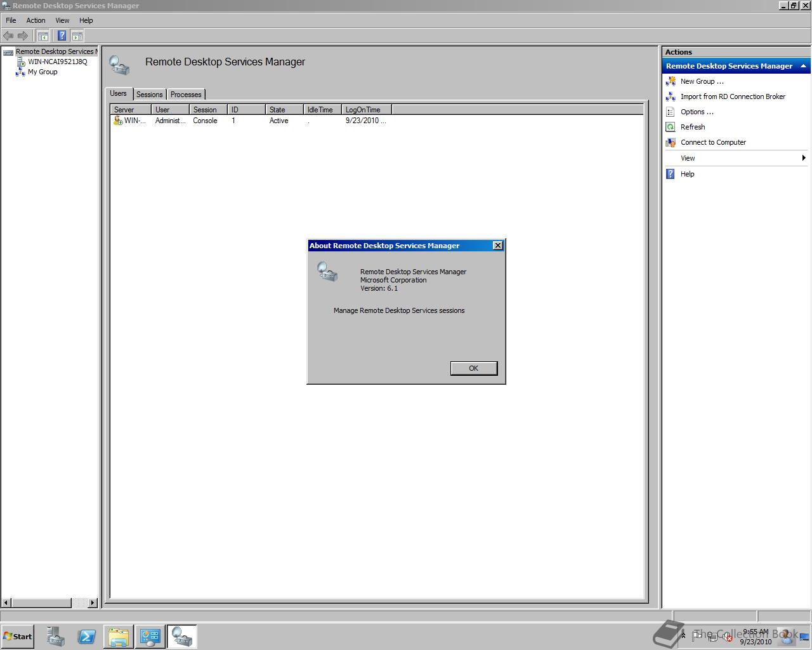Sort by the LogOnTime column header
Viewport: 812px width, 650px height.
tap(366, 110)
